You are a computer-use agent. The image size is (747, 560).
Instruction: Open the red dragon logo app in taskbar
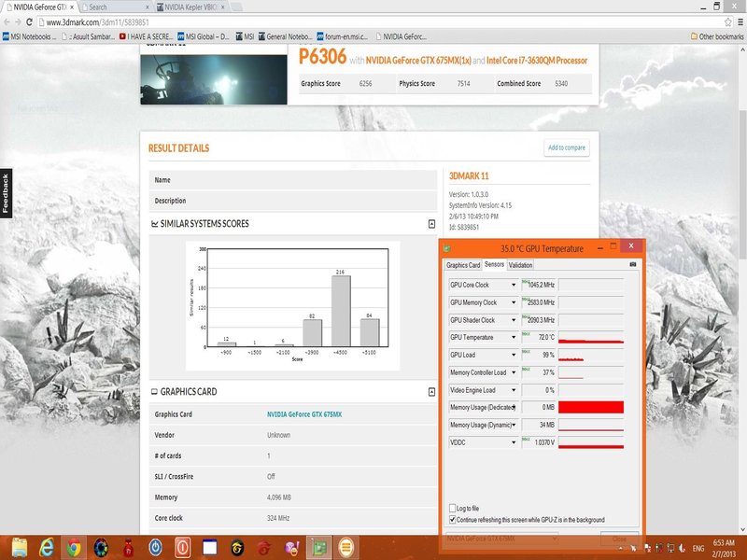[264, 548]
